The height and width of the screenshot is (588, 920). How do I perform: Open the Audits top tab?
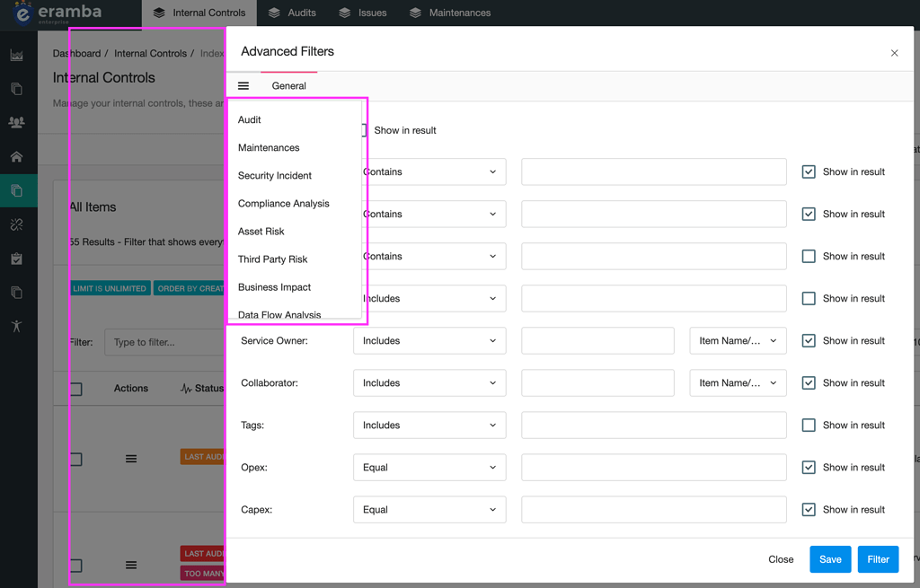292,13
